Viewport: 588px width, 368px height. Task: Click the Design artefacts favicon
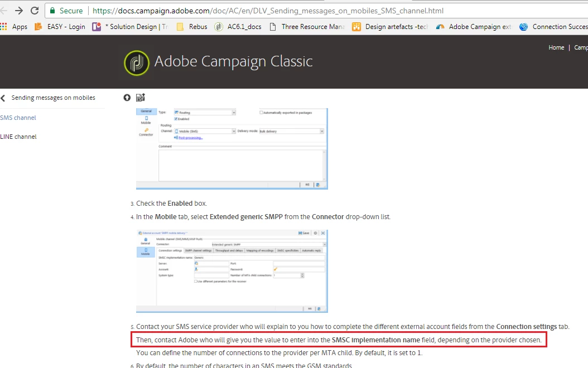pyautogui.click(x=356, y=27)
